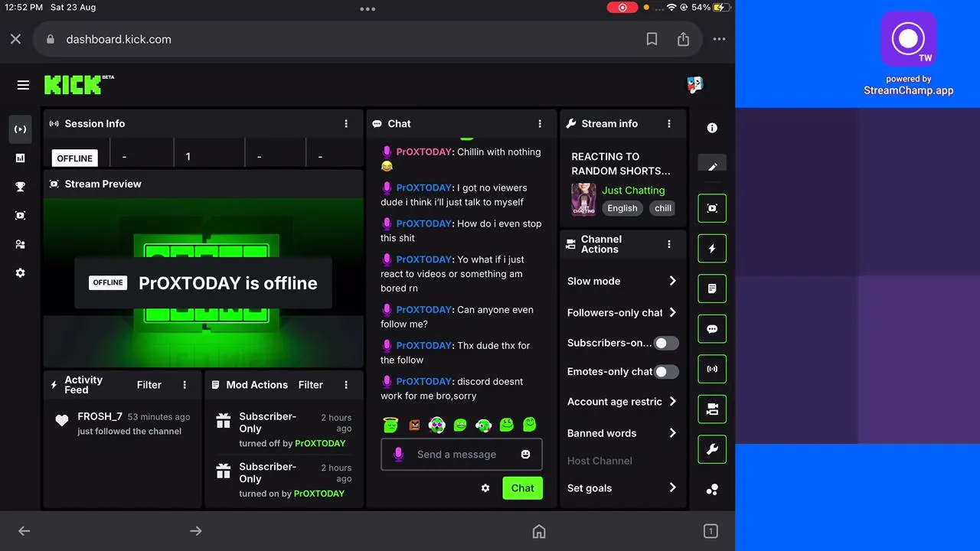
Task: Click the three-dots cluster icon in right bar
Action: [712, 490]
